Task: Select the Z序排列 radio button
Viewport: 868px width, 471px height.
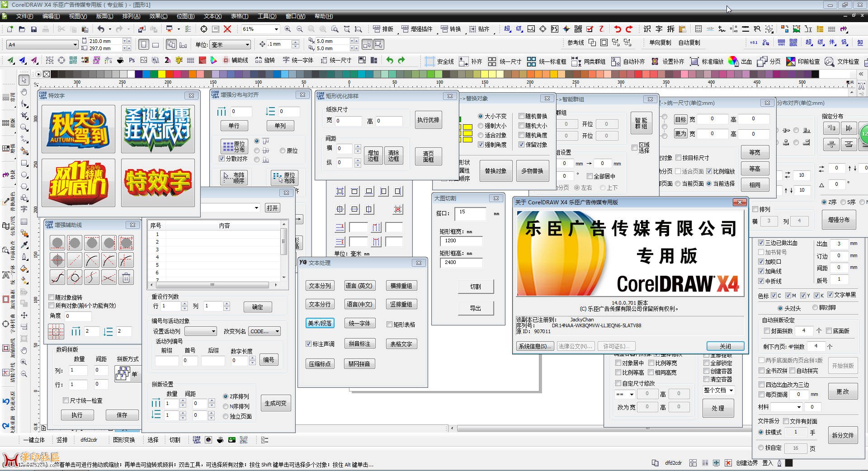Action: (226, 396)
